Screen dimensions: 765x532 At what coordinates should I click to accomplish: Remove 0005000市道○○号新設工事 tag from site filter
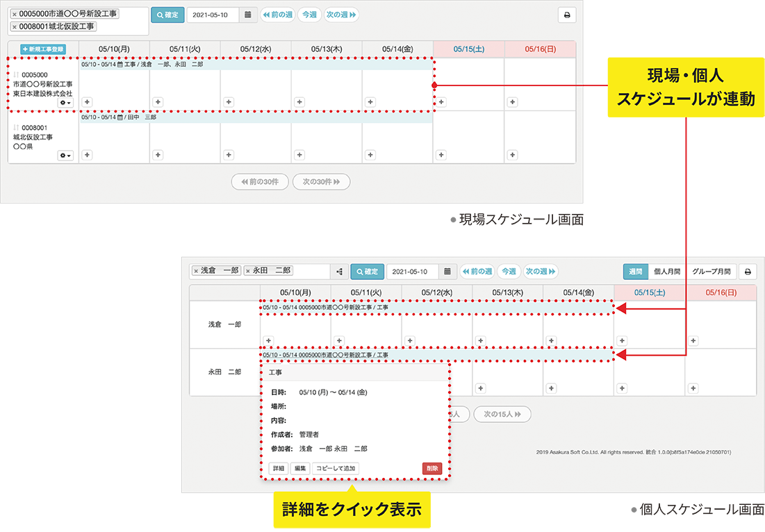click(15, 14)
